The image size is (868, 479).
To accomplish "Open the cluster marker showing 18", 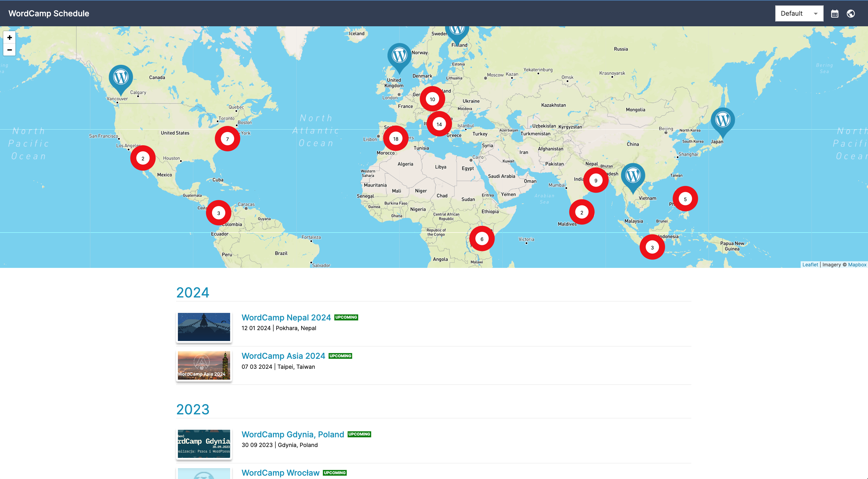I will 396,139.
